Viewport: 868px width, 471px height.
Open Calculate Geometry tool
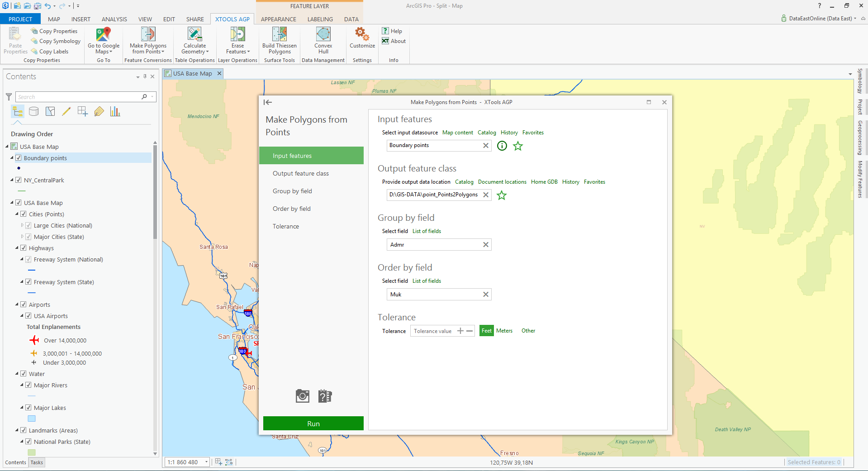[194, 40]
